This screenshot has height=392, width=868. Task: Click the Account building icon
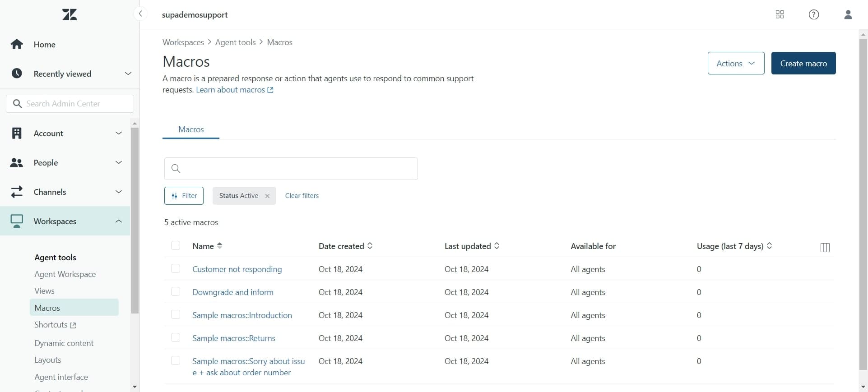(17, 133)
